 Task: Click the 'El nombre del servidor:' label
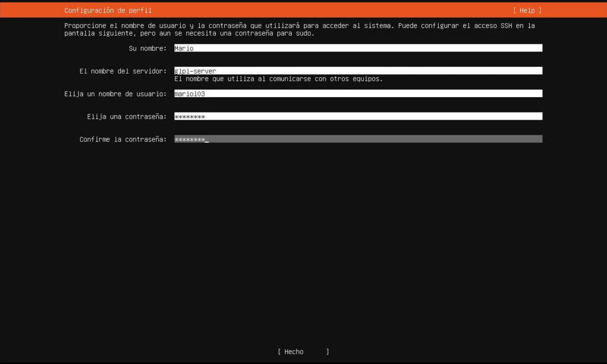123,71
